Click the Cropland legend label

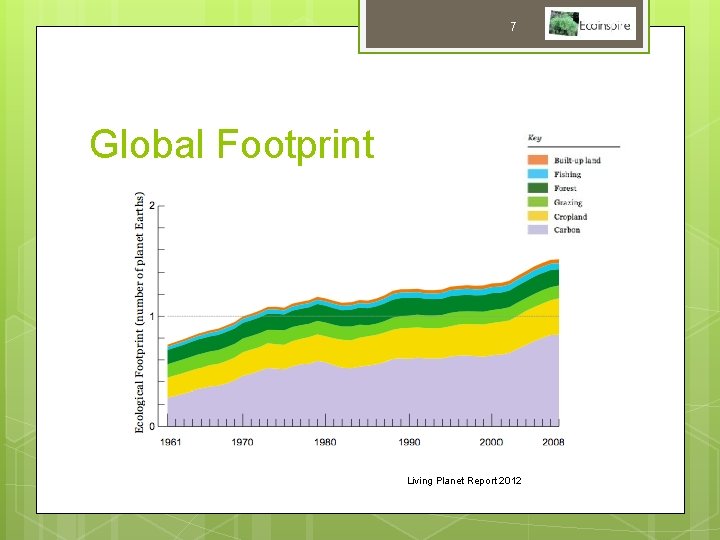tap(570, 217)
